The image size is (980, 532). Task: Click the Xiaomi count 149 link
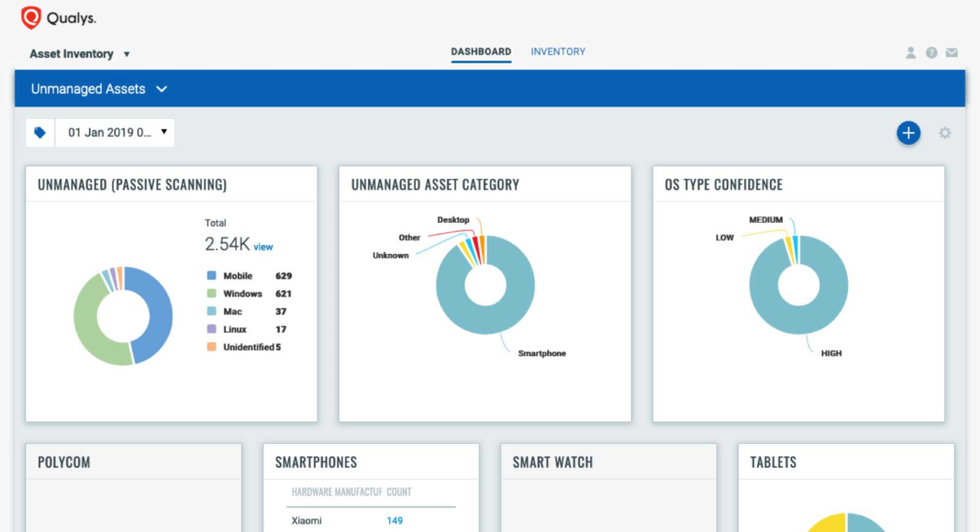point(395,520)
